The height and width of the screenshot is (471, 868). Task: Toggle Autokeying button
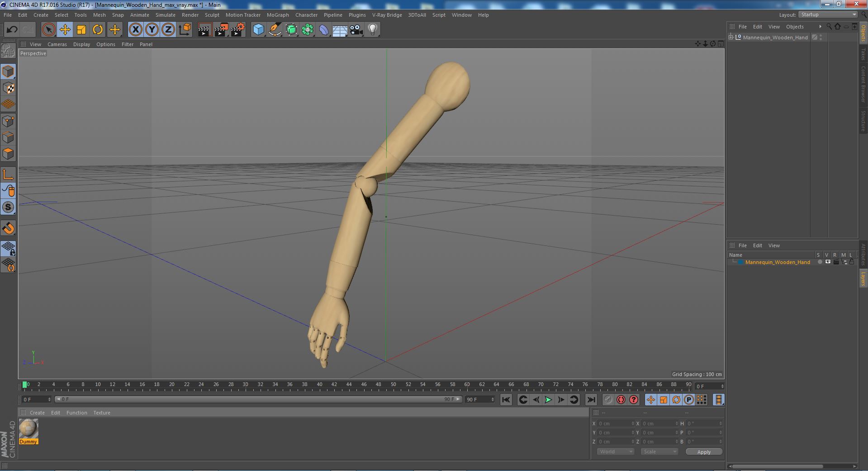click(621, 400)
